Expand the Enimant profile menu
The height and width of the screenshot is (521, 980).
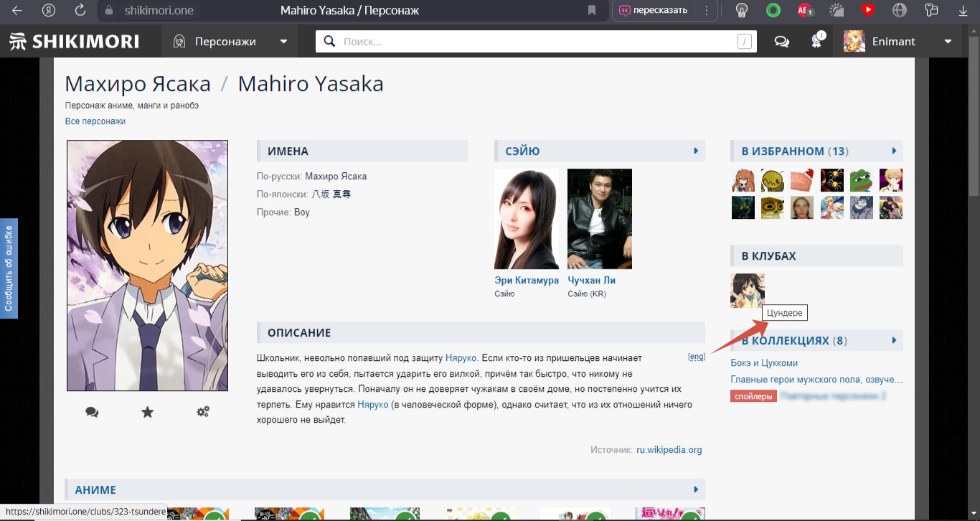point(948,42)
